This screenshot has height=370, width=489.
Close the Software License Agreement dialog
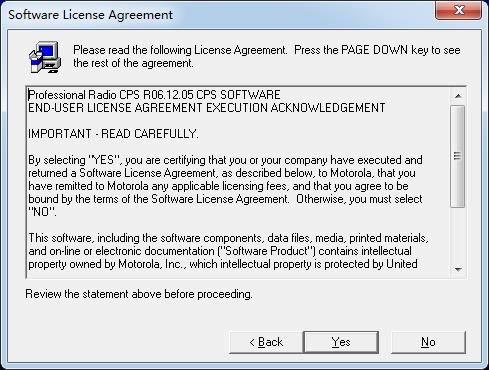tap(458, 10)
